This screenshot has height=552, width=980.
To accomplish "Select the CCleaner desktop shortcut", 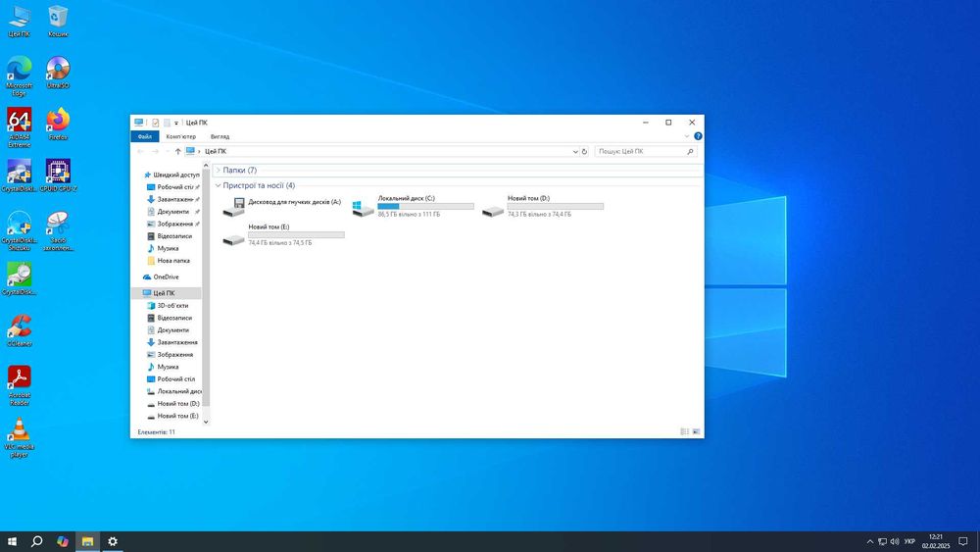I will [x=19, y=330].
